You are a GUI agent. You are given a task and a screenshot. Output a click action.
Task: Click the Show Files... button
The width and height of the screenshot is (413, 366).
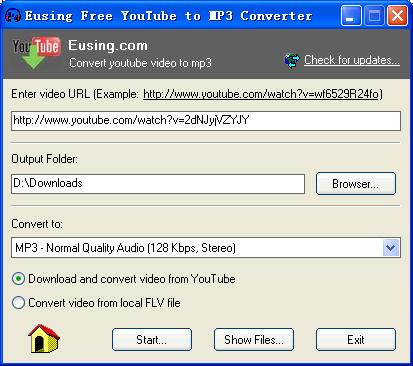coord(254,340)
